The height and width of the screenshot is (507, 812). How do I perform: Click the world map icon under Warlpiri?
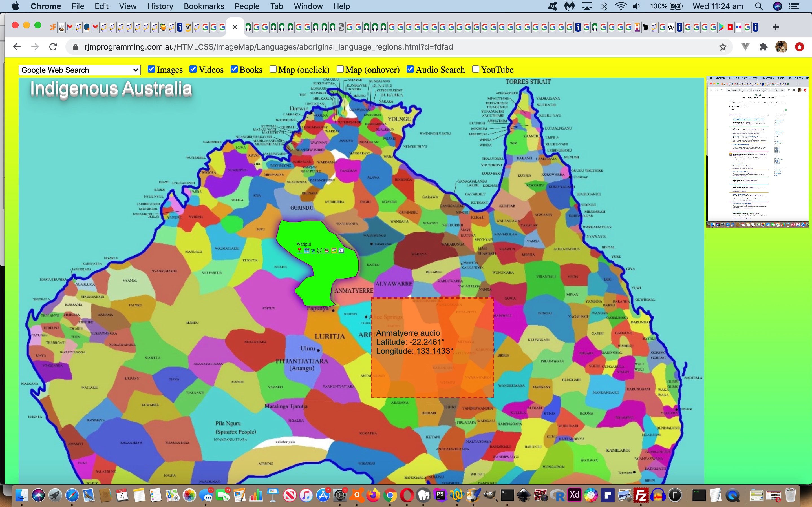307,250
